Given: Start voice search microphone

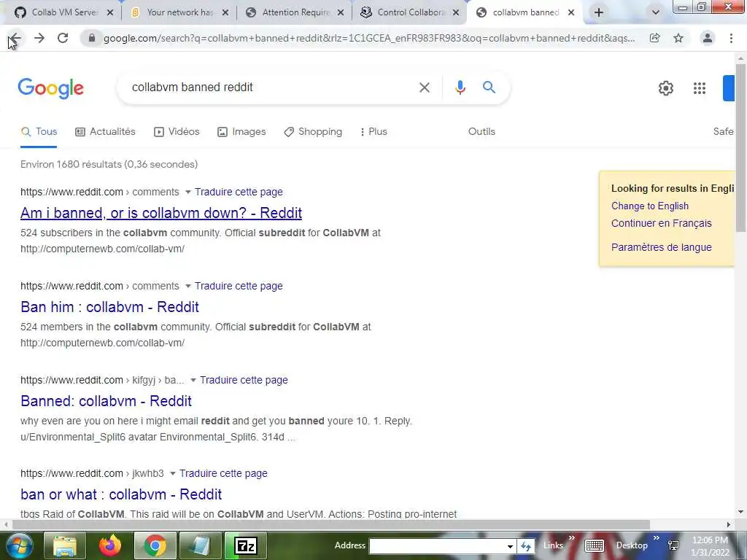Looking at the screenshot, I should click(460, 87).
